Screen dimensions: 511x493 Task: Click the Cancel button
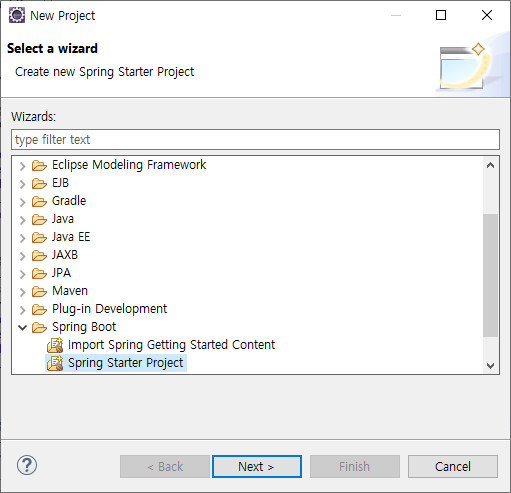453,466
